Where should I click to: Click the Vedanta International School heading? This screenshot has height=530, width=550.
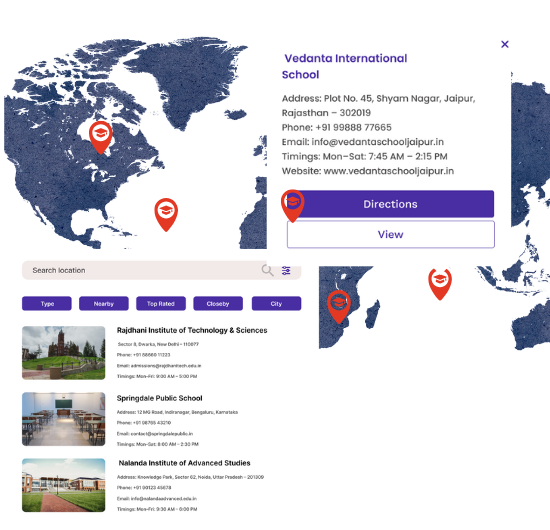click(x=344, y=66)
